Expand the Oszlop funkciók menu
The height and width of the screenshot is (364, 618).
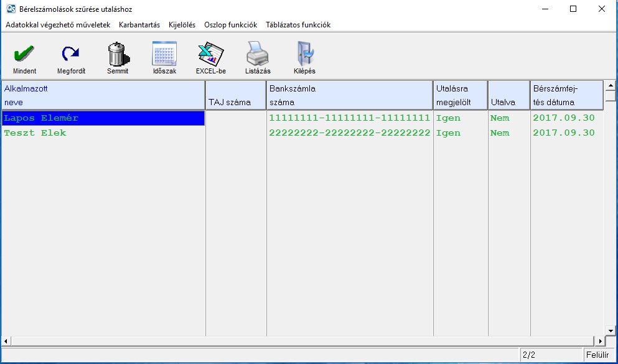click(x=230, y=25)
